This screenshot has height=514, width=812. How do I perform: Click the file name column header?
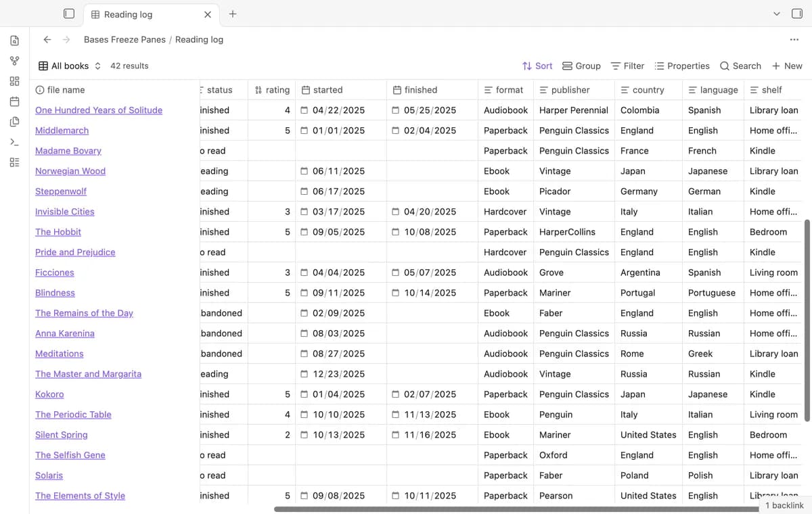pyautogui.click(x=115, y=90)
